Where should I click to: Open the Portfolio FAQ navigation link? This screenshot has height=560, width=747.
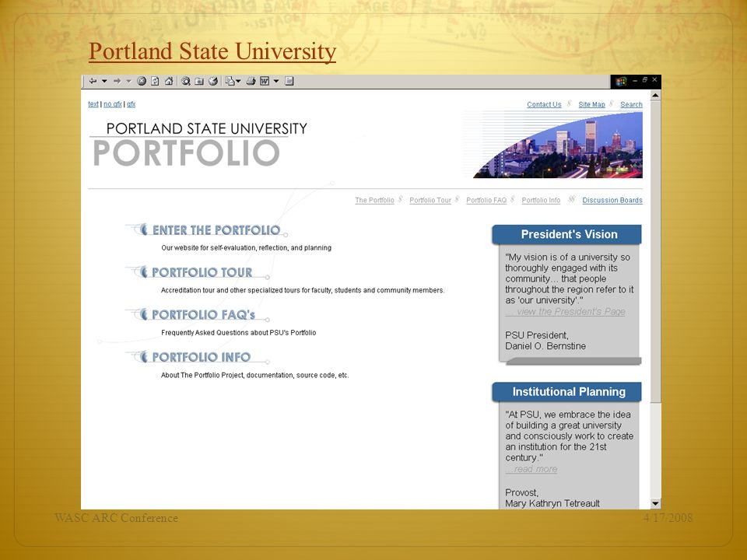486,200
